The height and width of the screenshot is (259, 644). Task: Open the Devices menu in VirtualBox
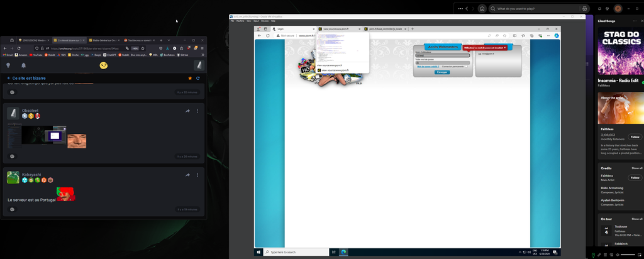click(264, 21)
